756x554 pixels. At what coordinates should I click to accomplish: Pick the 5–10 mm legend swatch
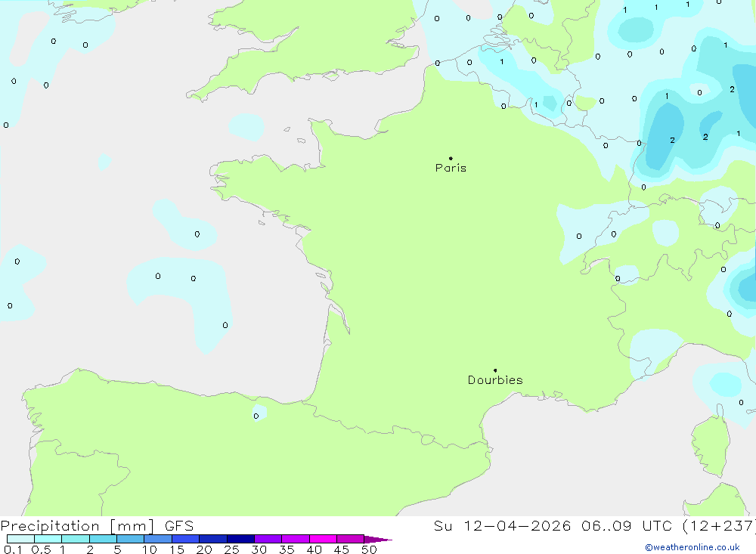pyautogui.click(x=130, y=539)
